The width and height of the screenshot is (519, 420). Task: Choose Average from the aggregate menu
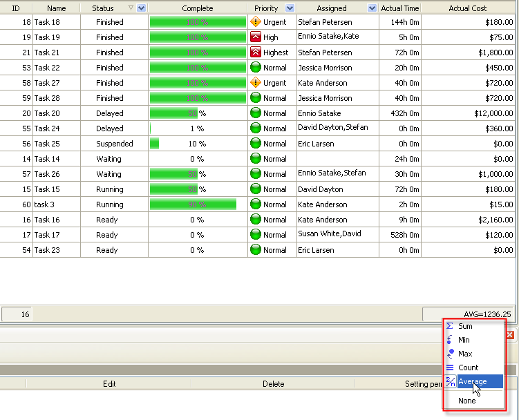473,381
